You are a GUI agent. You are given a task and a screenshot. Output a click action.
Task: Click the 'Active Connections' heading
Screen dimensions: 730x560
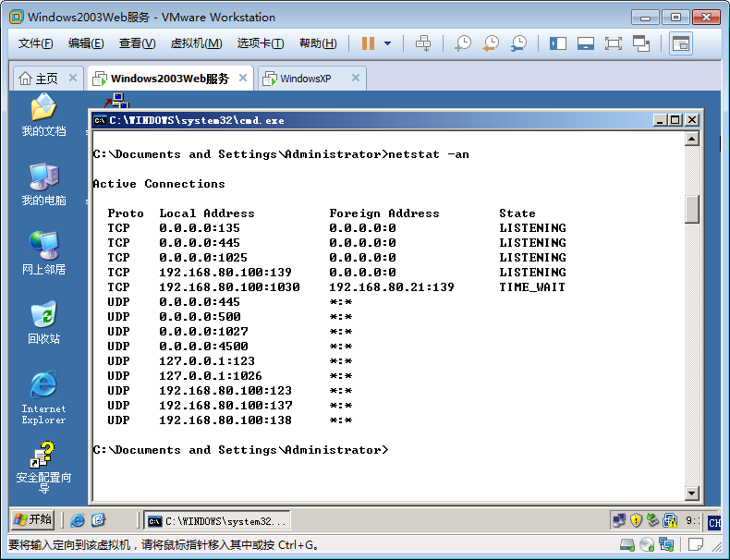[159, 184]
